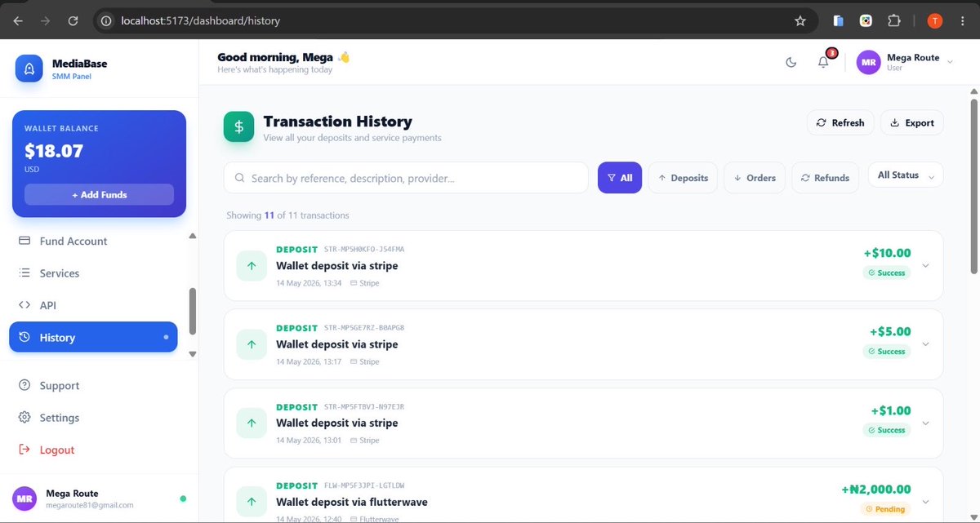The image size is (980, 523).
Task: Click megaroute81@gmail.com in the sidebar footer
Action: click(x=90, y=505)
